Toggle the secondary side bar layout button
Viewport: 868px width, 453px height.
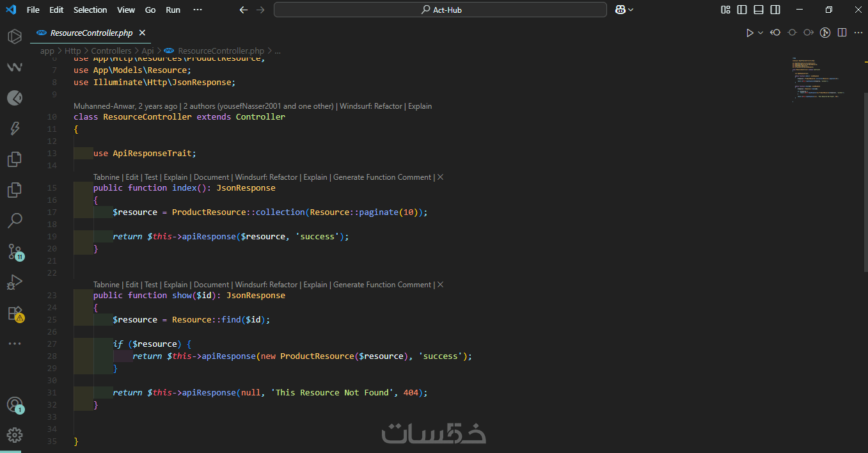(x=775, y=10)
